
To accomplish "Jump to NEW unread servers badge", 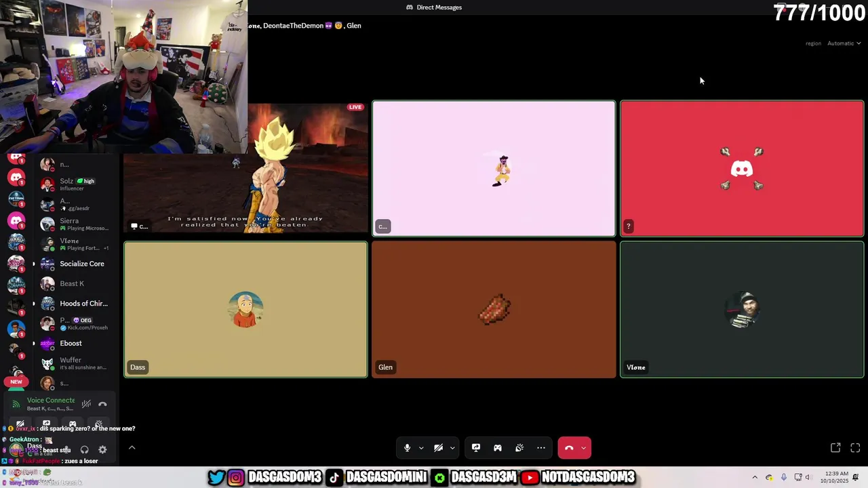I will 16,382.
